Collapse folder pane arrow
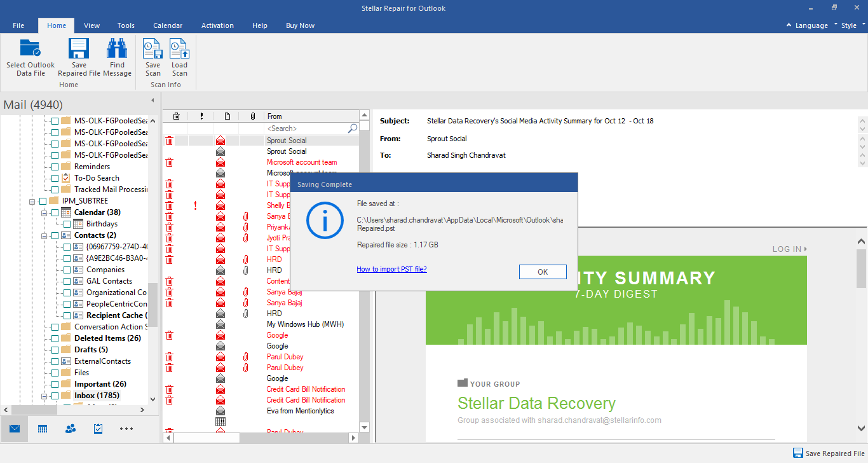868x463 pixels. (153, 100)
